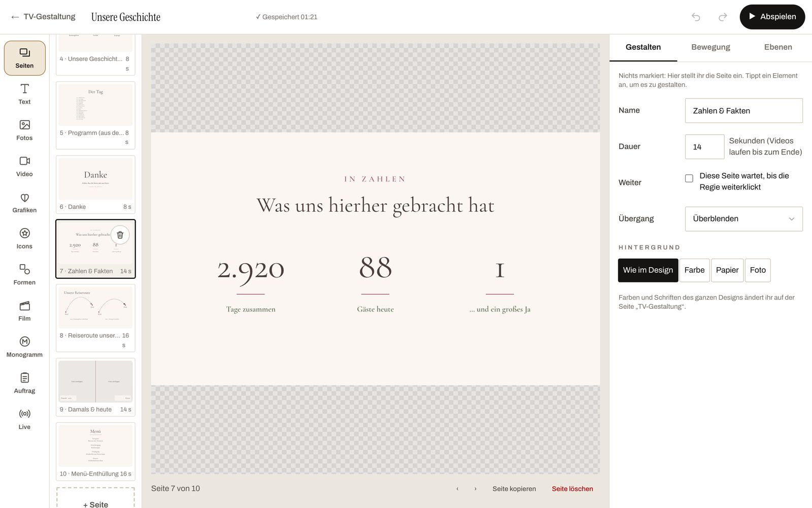Select page thumbnail '10 · Menü-Enthüllung'
Screen dimensions: 812x508
pos(95,452)
